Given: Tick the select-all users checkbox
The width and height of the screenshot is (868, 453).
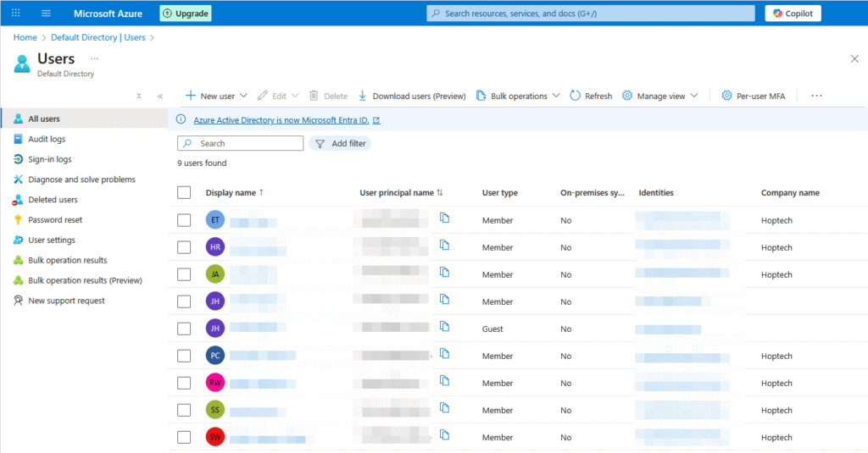Looking at the screenshot, I should pyautogui.click(x=184, y=193).
